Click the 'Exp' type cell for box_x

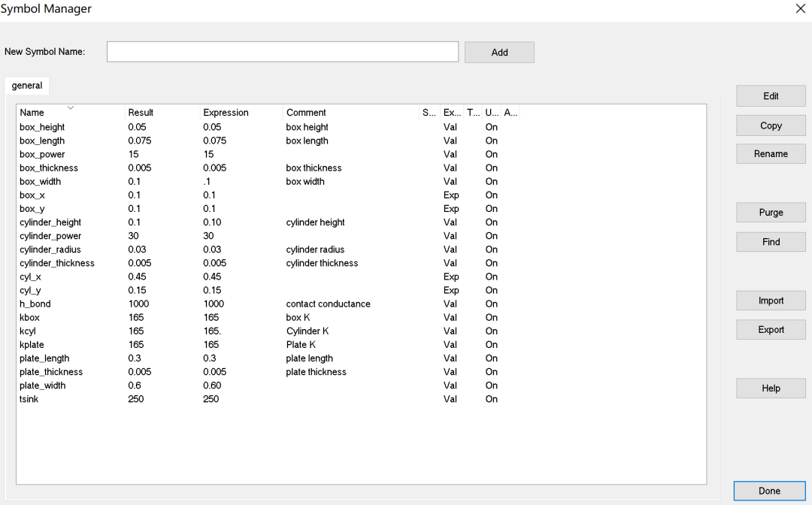450,195
